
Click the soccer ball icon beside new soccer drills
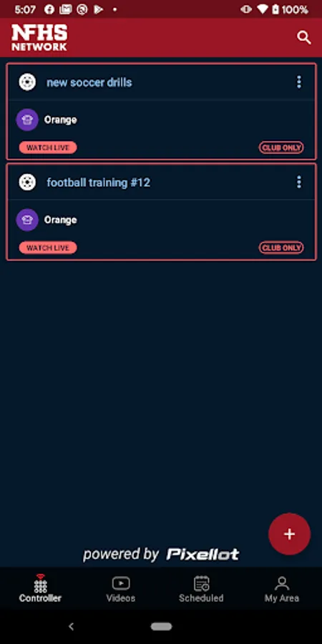coord(27,82)
